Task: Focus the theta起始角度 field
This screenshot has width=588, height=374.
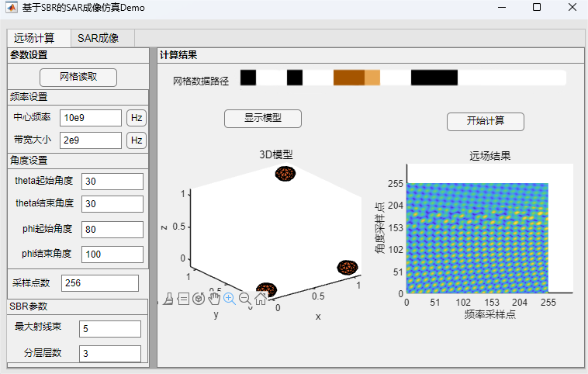Action: click(112, 181)
